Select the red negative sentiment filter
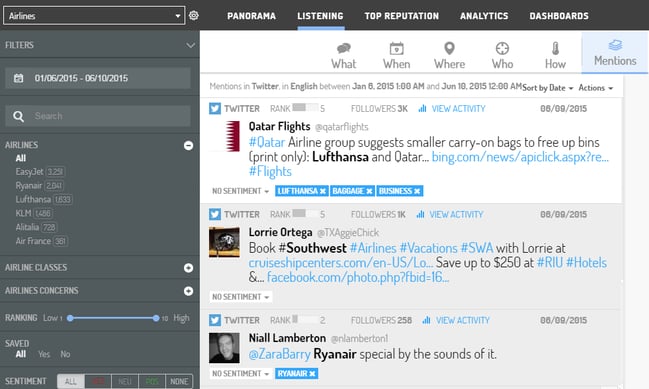This screenshot has width=649, height=389. pyautogui.click(x=98, y=382)
